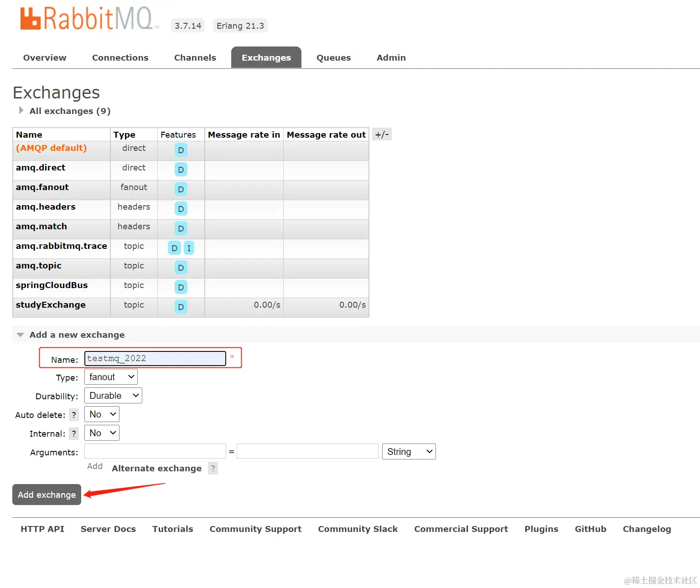Viewport: 700px width, 588px height.
Task: Click the Message rate out column header
Action: coord(326,134)
